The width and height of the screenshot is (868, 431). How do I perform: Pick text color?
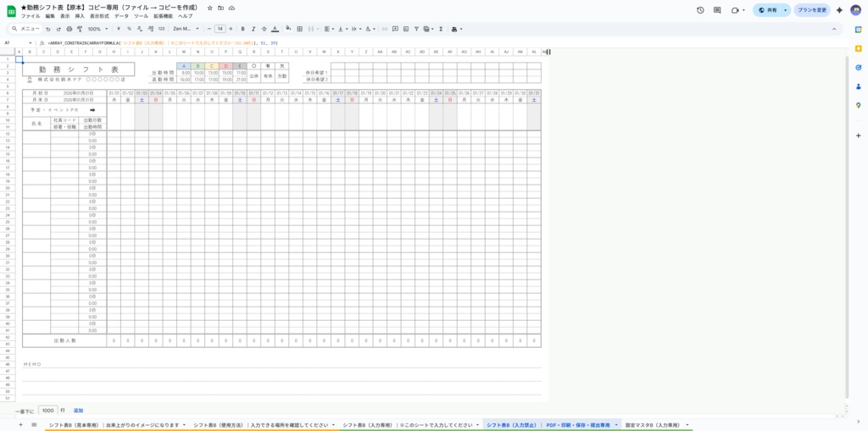(275, 29)
